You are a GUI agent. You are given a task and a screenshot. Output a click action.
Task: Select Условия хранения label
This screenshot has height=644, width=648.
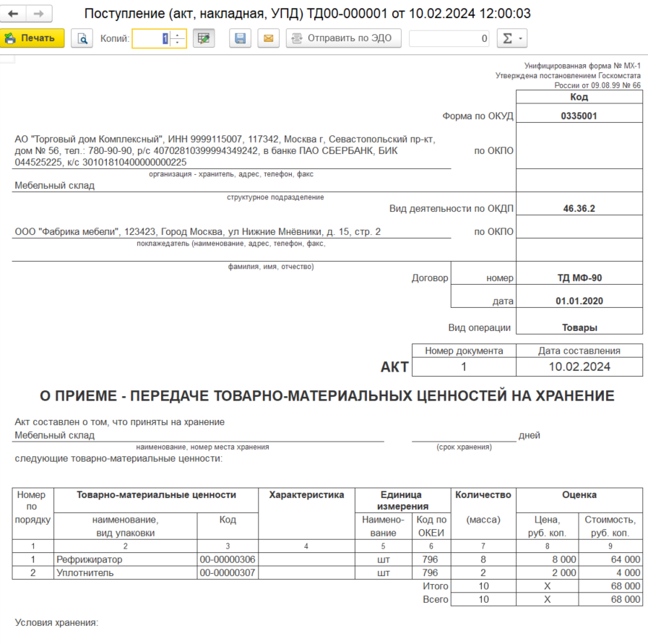pyautogui.click(x=56, y=622)
